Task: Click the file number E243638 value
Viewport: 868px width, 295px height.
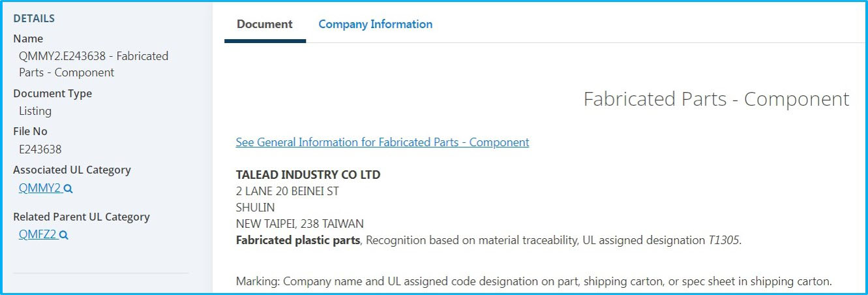Action: (x=40, y=149)
